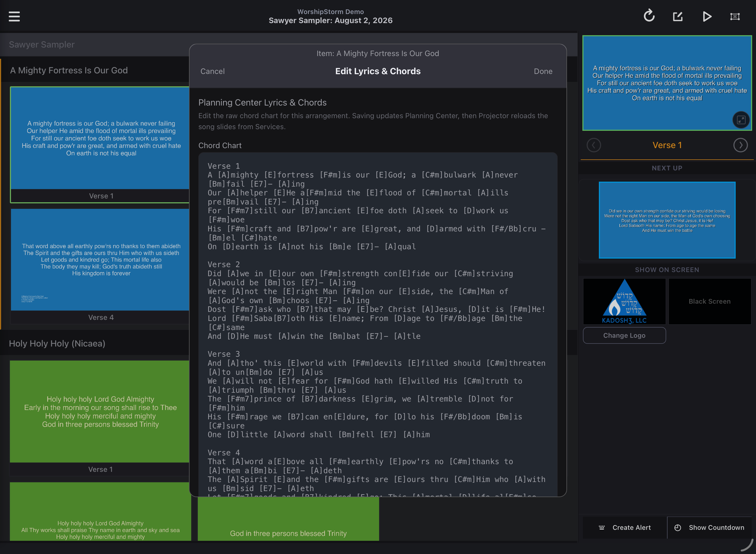Click Create Alert
The width and height of the screenshot is (756, 554).
point(625,528)
